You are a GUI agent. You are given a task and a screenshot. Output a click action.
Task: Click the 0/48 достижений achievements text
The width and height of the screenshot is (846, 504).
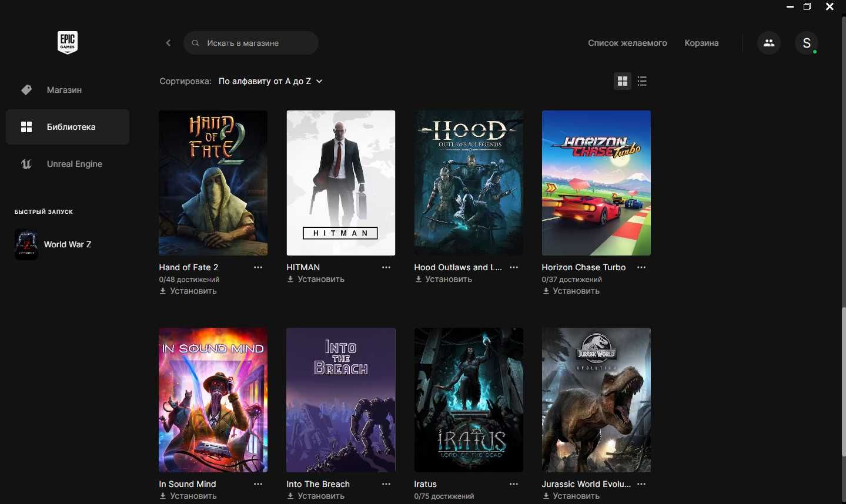[189, 280]
